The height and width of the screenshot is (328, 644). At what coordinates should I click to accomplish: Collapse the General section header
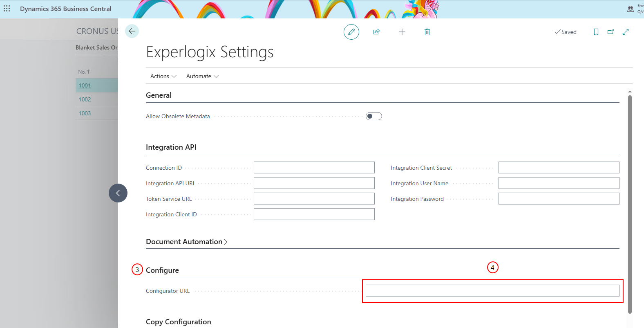click(x=159, y=95)
